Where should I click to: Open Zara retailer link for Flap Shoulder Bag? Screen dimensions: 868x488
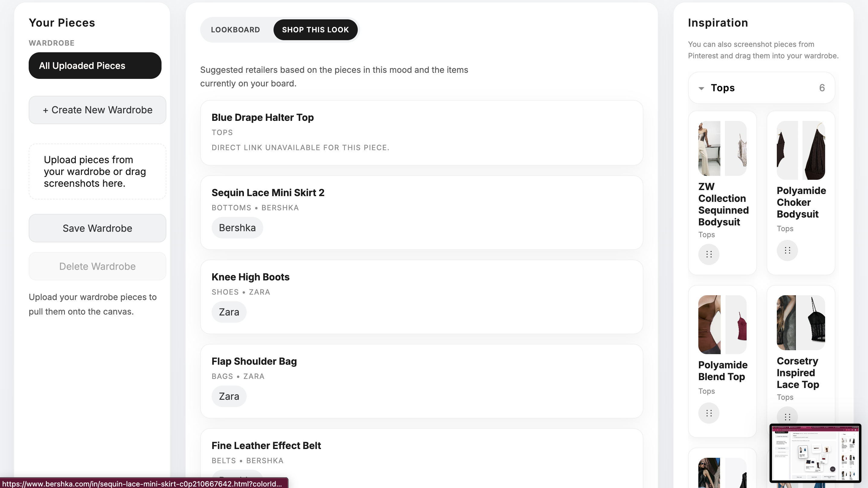(x=229, y=396)
